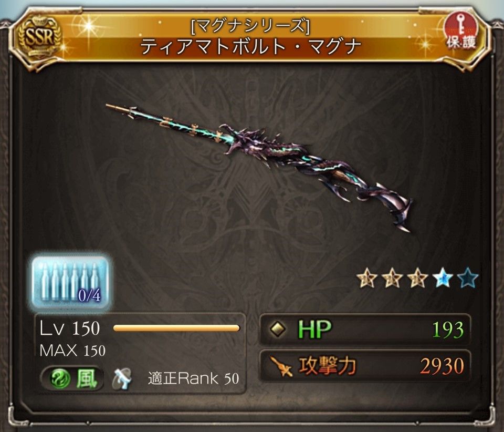Click the ティアマトボルト・マグナ title

[x=251, y=47]
